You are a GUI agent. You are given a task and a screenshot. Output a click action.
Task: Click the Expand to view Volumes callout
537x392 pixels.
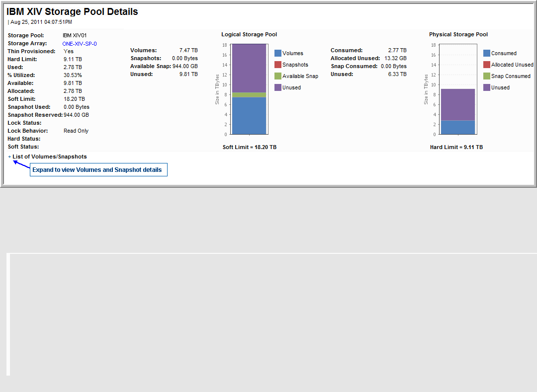tap(98, 170)
